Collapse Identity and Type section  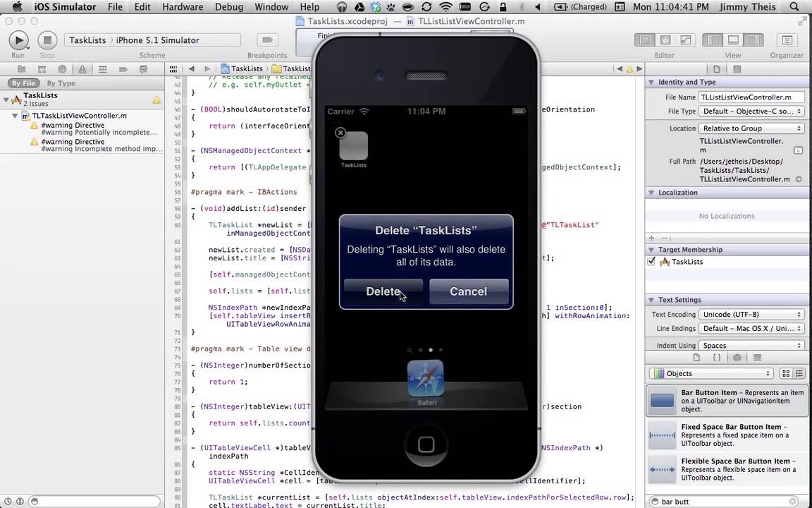tap(651, 82)
